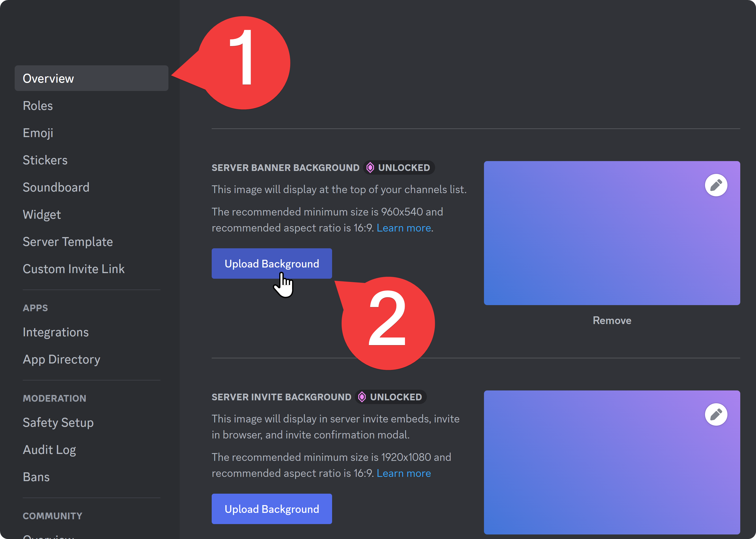
Task: Open the Soundboard settings page
Action: pos(56,187)
